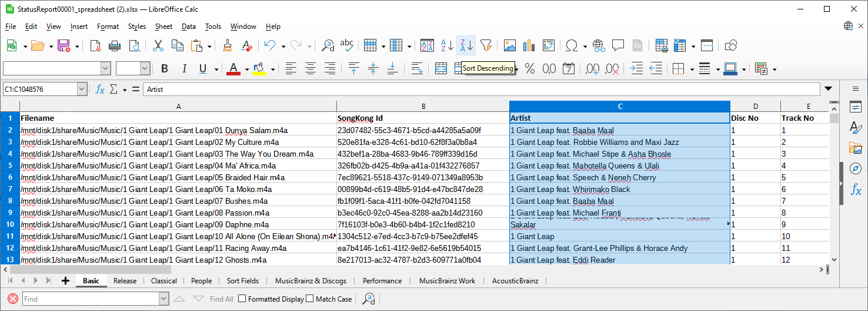
Task: Open the Function Wizard beside formula bar
Action: click(100, 90)
